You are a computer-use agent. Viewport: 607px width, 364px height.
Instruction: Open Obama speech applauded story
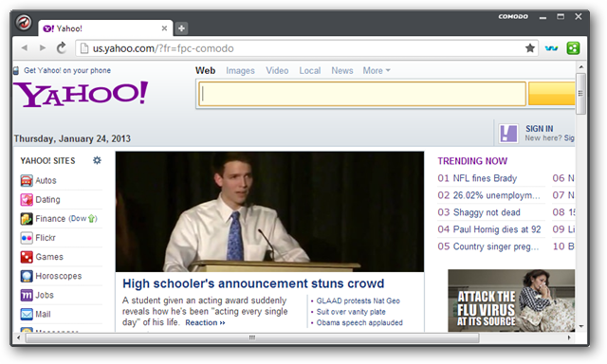click(359, 322)
